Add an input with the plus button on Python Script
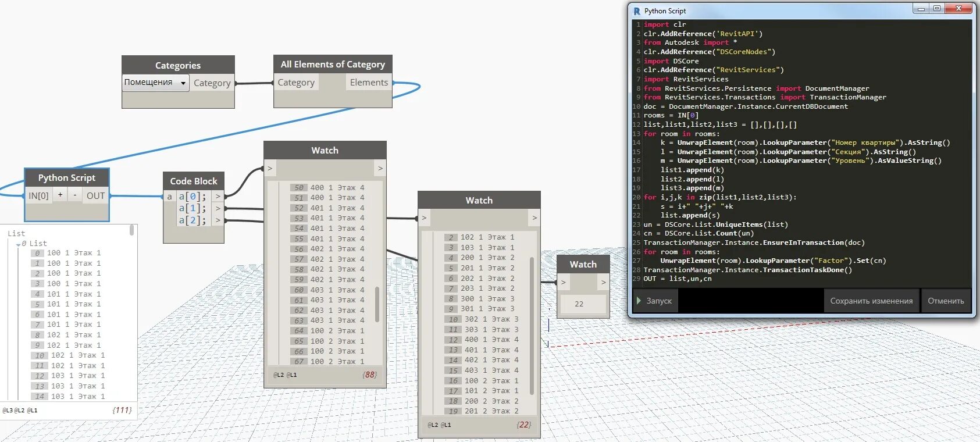Screen dimensions: 980x442 (x=60, y=195)
